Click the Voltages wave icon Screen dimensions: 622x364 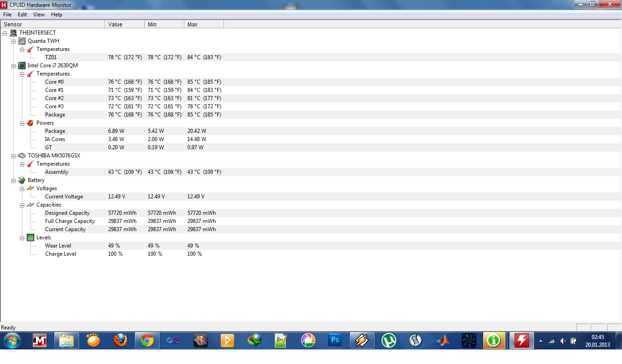click(31, 188)
